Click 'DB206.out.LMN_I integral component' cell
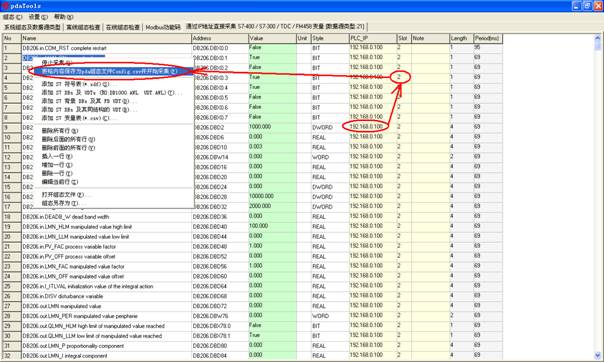604x362 pixels. coord(106,356)
